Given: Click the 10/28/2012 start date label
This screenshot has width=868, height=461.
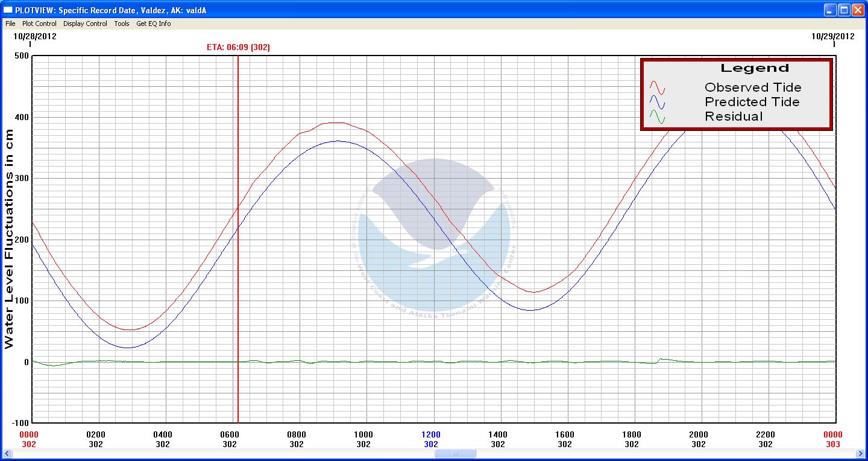Looking at the screenshot, I should [35, 36].
